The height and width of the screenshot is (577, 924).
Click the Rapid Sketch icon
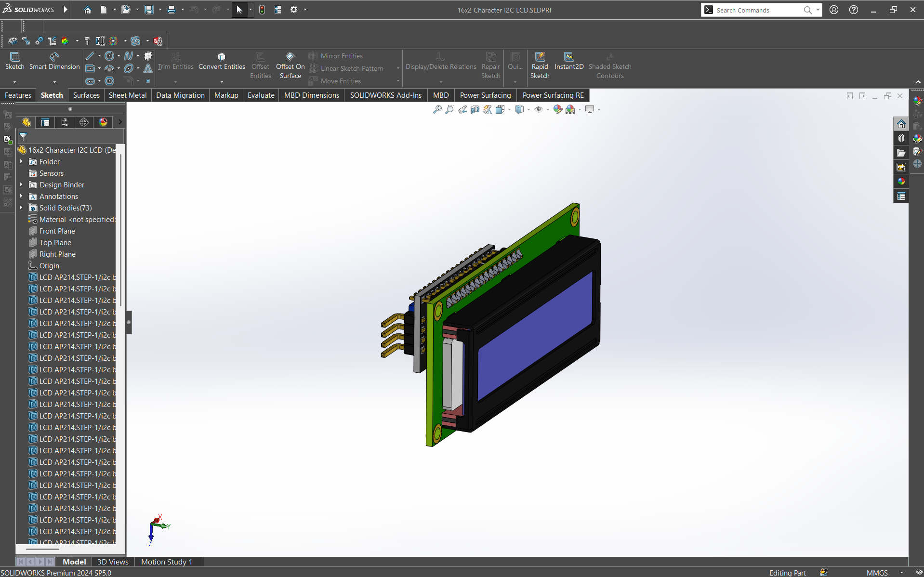pos(540,61)
